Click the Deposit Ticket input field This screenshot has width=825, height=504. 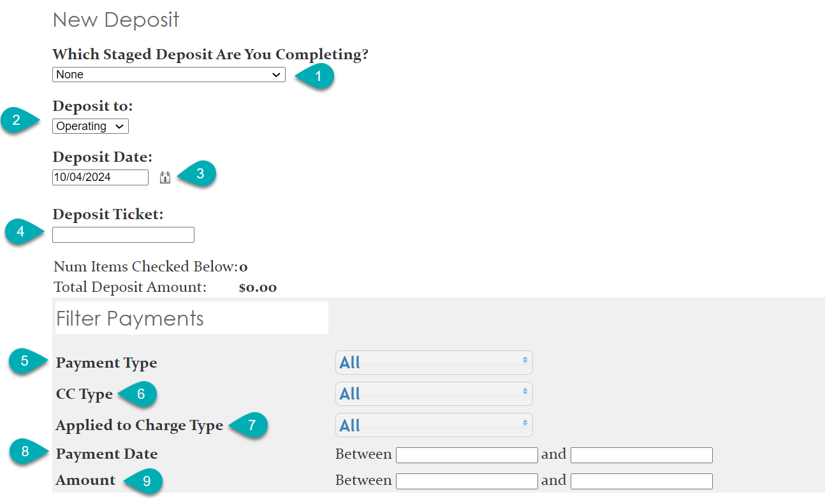(x=123, y=234)
